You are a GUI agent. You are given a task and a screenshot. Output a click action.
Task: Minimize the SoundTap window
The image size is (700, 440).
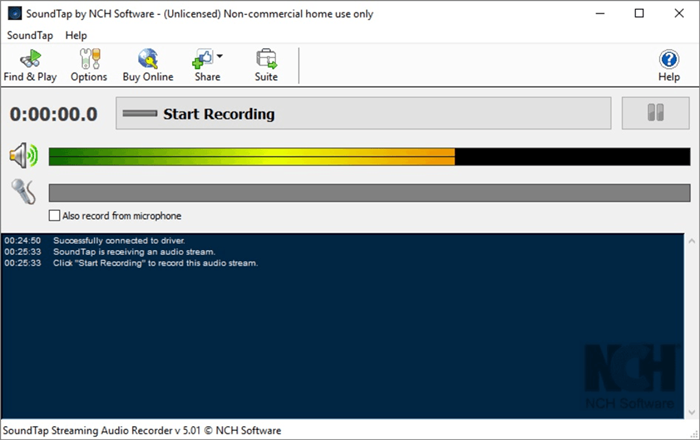click(600, 13)
